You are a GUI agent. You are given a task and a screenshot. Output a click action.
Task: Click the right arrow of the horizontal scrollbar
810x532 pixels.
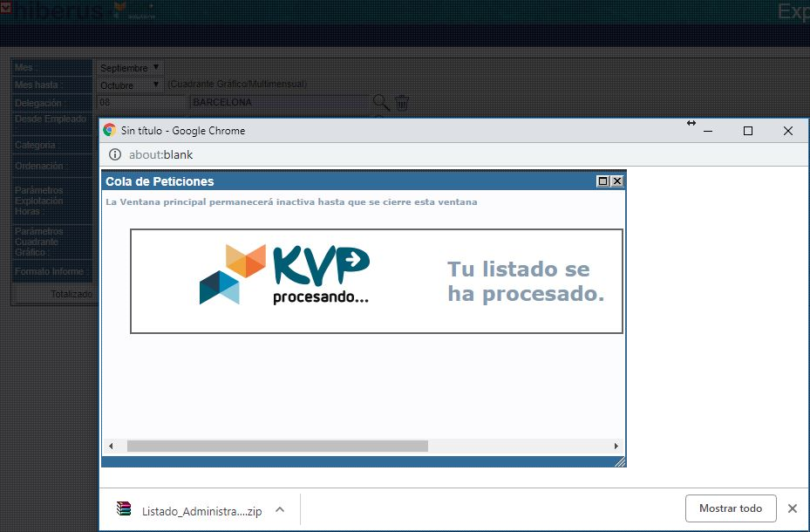click(616, 446)
